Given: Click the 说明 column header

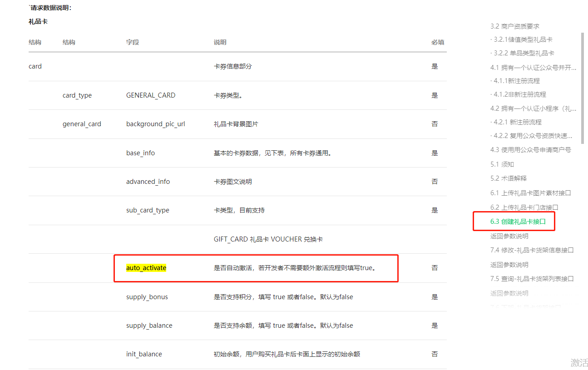Looking at the screenshot, I should click(220, 42).
